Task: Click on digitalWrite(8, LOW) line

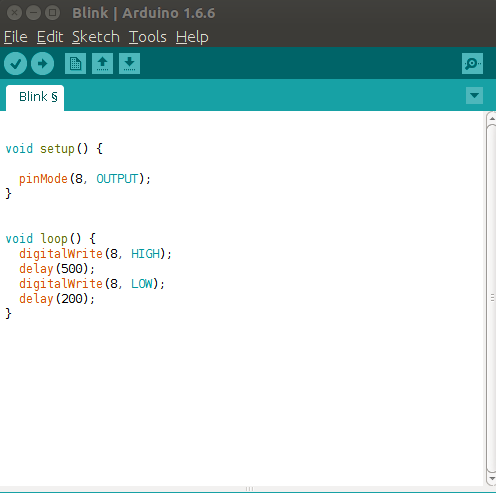Action: (92, 284)
